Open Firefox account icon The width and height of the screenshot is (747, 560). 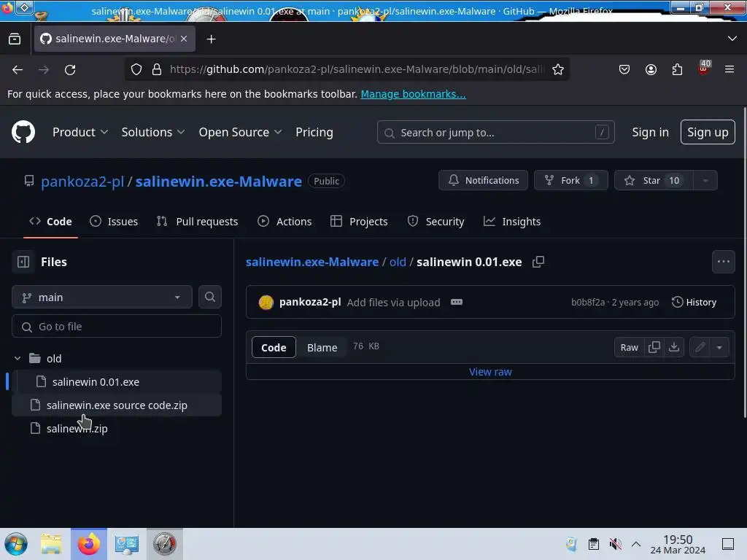[x=651, y=69]
